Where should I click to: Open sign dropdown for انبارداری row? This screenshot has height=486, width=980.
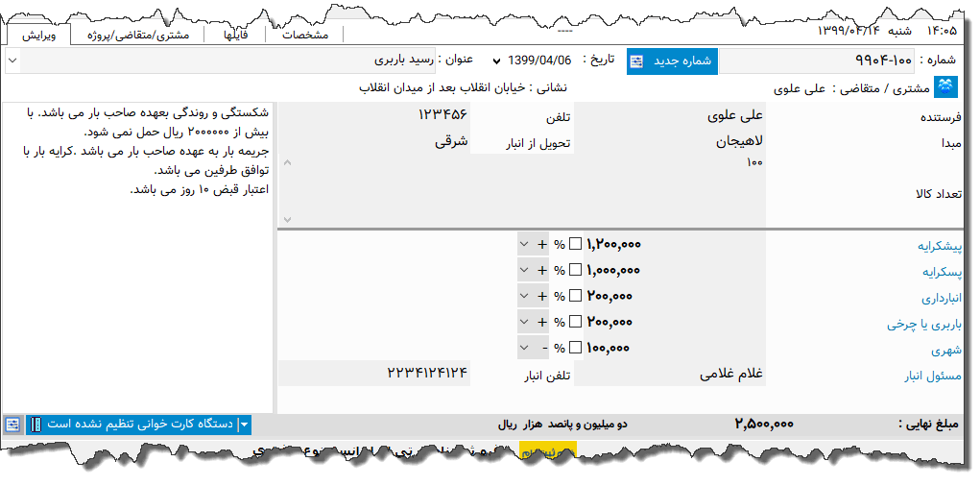(x=534, y=296)
